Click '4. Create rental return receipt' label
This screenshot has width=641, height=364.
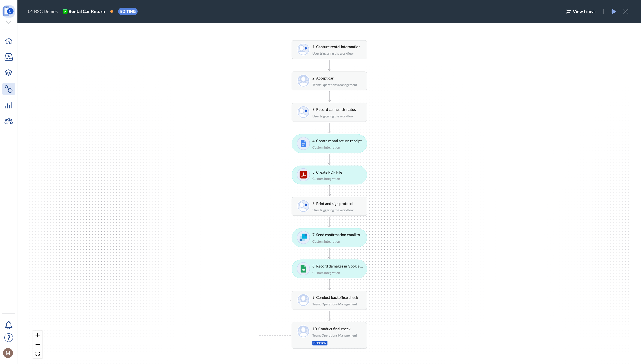[x=337, y=141]
